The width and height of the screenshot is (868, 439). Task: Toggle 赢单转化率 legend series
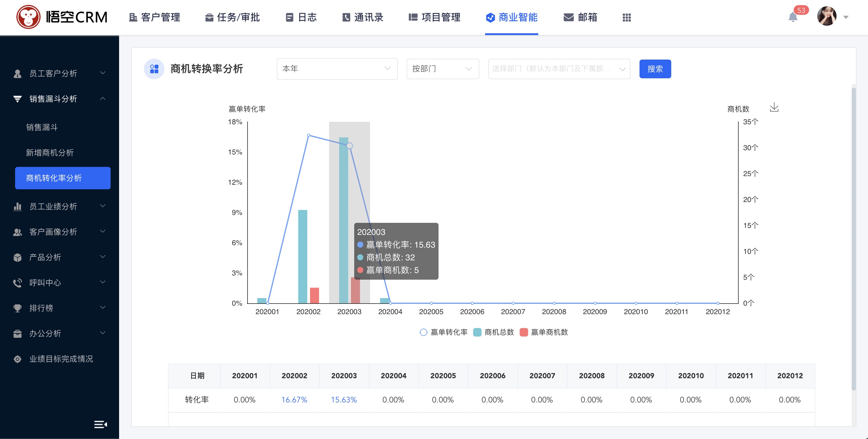[x=443, y=332]
